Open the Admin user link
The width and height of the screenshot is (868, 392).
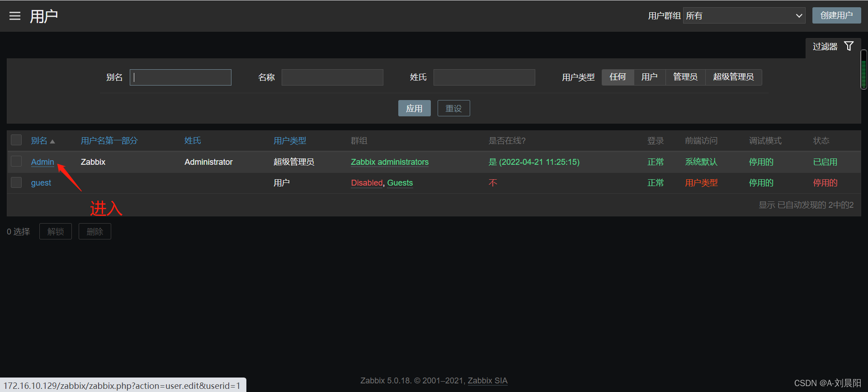[42, 162]
